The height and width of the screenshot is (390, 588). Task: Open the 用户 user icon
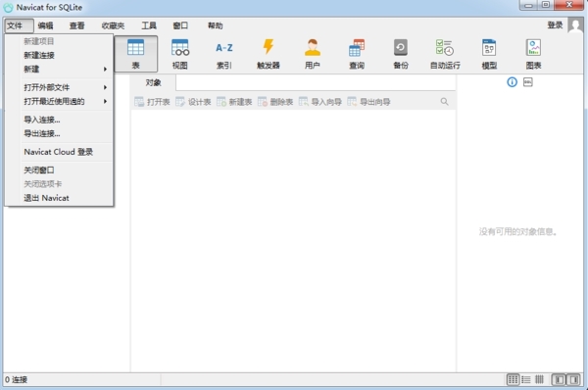(313, 54)
